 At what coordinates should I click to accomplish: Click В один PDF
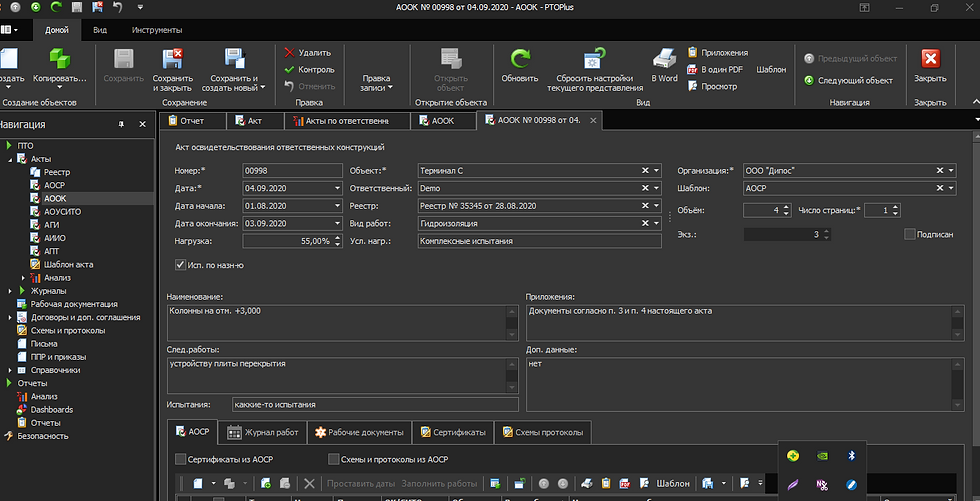coord(715,69)
